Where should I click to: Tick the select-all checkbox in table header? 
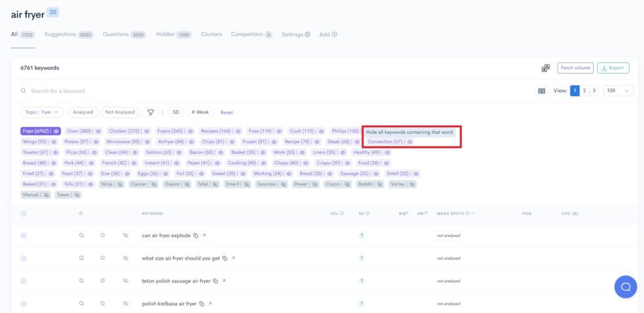click(23, 214)
